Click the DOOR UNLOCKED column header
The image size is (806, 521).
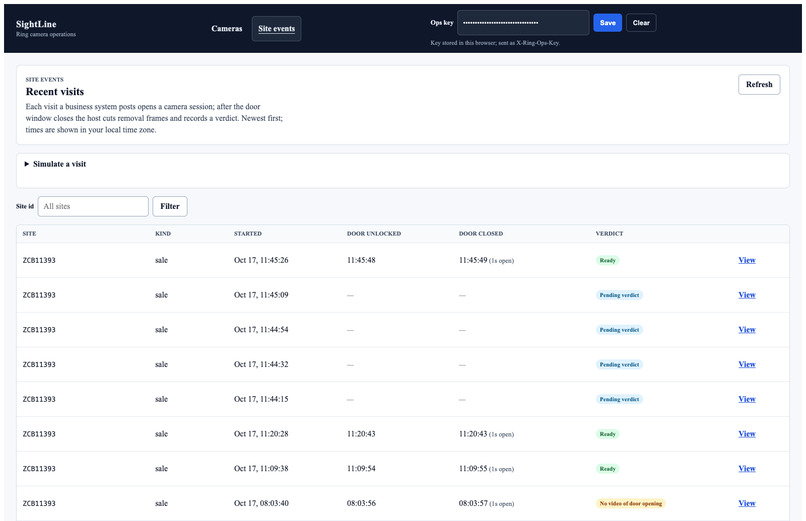pos(374,233)
